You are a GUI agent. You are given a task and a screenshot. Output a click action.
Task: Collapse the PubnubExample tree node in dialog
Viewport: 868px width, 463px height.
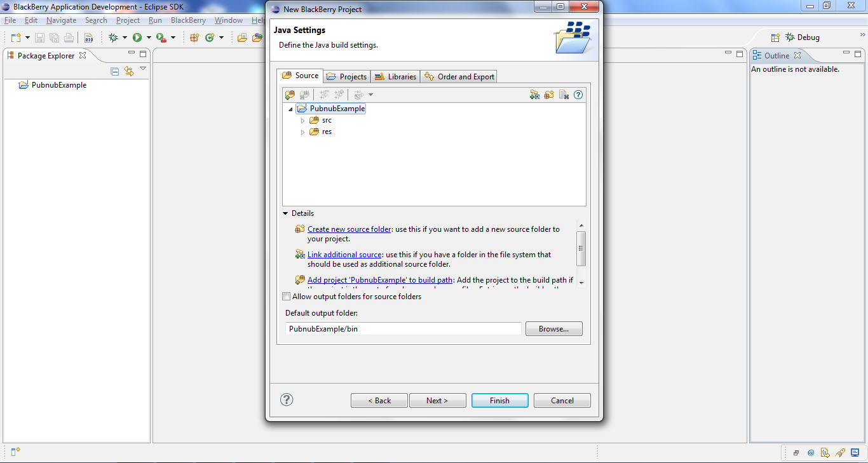(290, 109)
